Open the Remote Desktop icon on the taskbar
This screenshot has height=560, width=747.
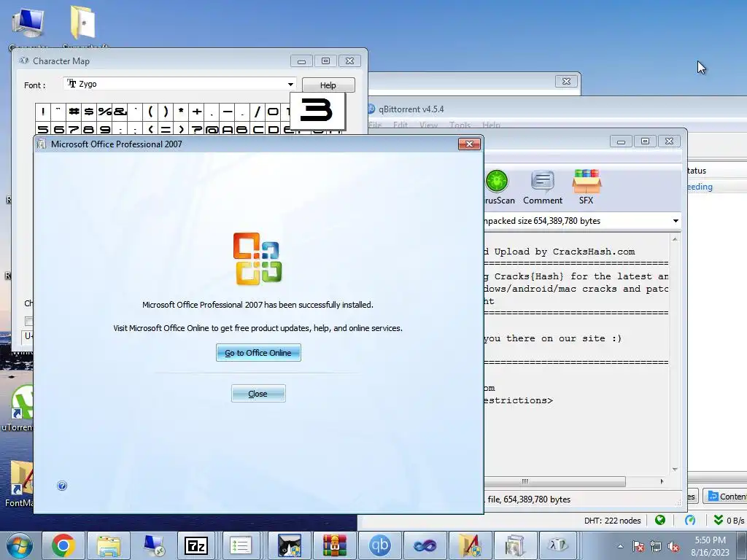coord(153,545)
